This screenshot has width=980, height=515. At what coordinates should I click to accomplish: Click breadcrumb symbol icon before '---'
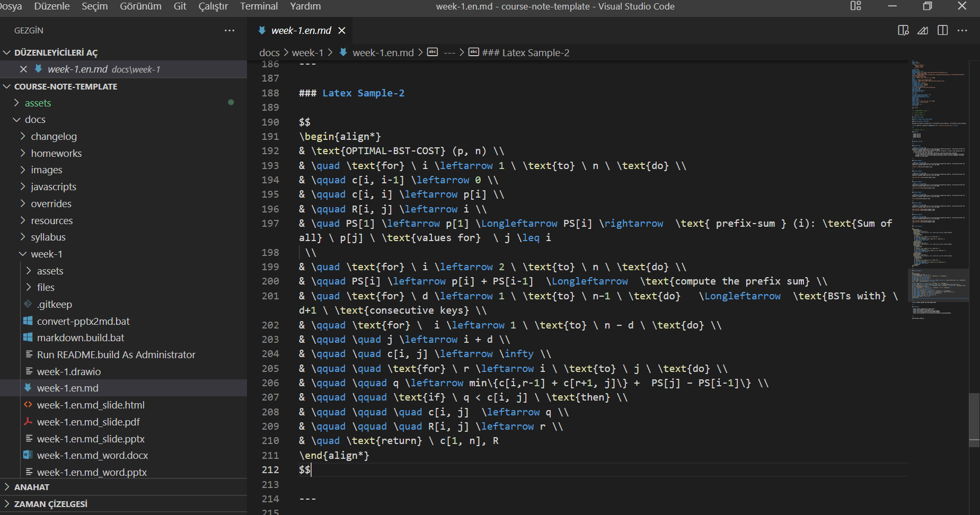[x=432, y=52]
